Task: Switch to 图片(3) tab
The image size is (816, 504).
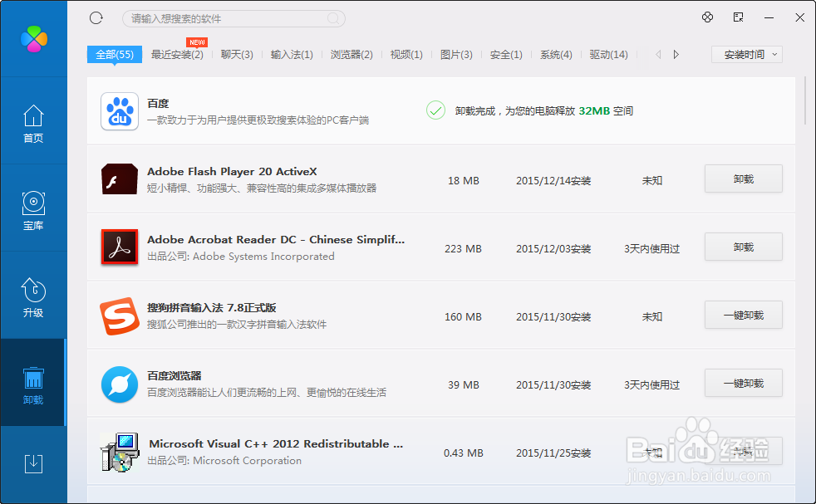Action: (x=456, y=55)
